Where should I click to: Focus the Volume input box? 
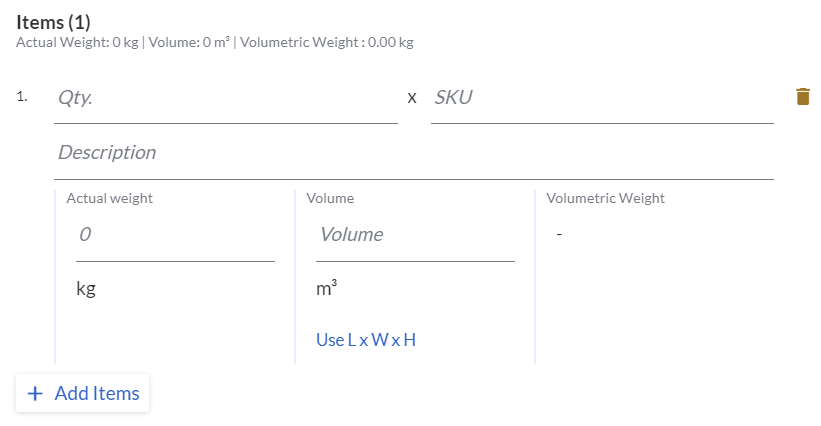414,235
